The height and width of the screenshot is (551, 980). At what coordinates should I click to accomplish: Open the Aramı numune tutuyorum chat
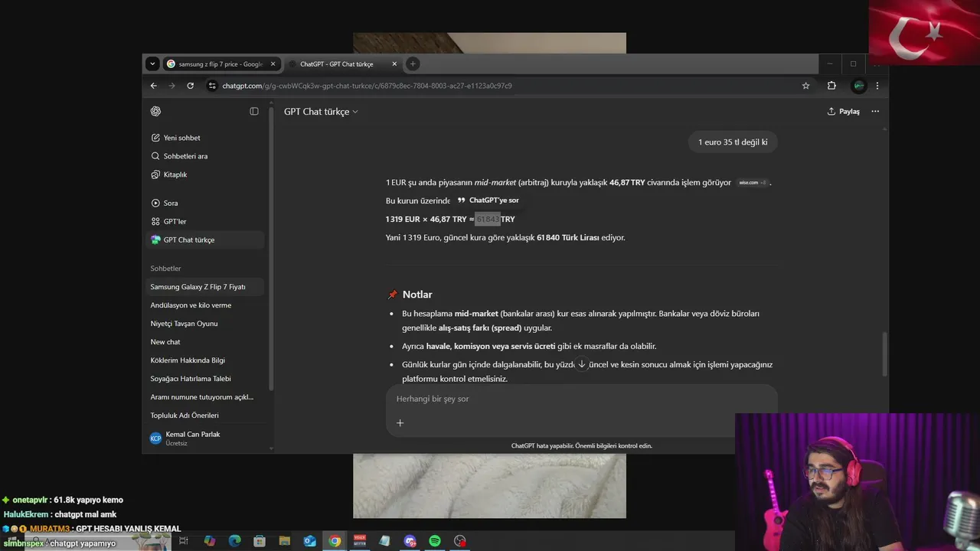205,397
